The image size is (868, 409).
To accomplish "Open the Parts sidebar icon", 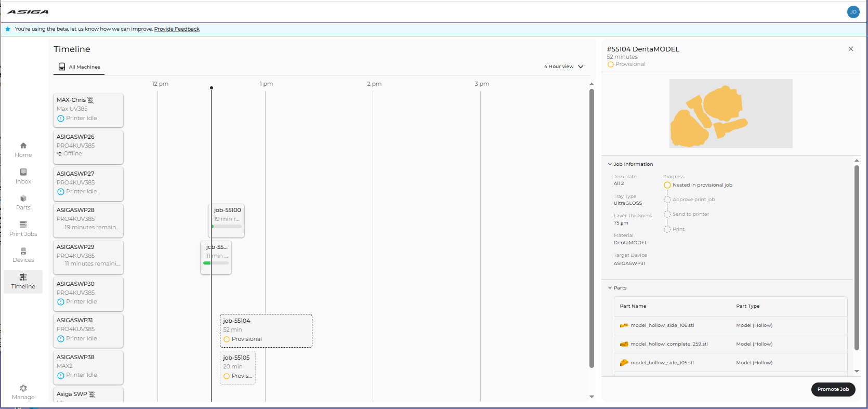I will [x=23, y=199].
